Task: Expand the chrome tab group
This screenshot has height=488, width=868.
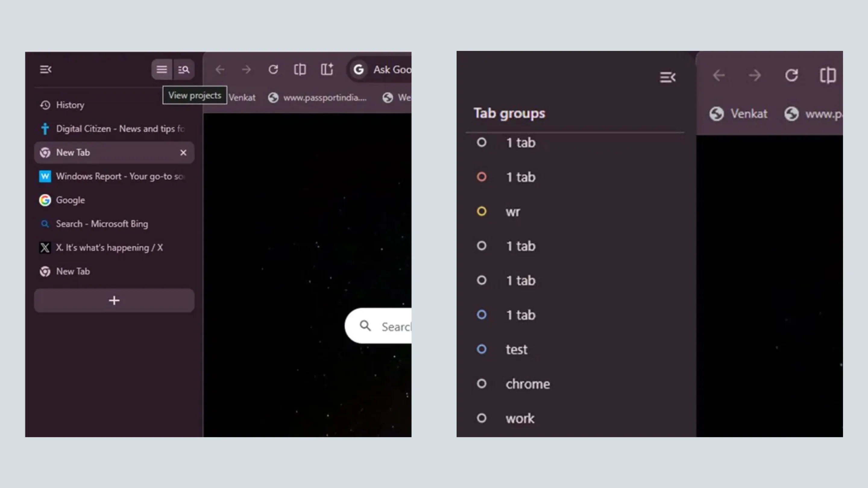Action: [528, 383]
